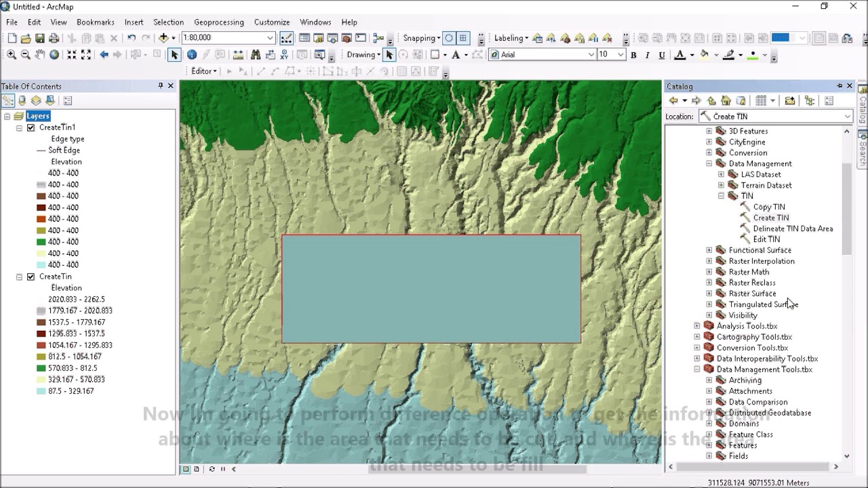Open the Python window icon
868x488 pixels.
coord(361,39)
